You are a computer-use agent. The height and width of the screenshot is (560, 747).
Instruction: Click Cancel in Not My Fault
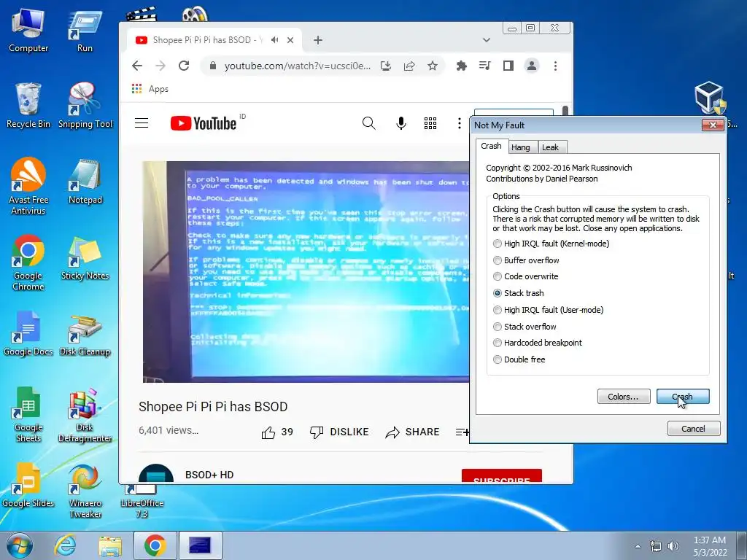pyautogui.click(x=693, y=428)
